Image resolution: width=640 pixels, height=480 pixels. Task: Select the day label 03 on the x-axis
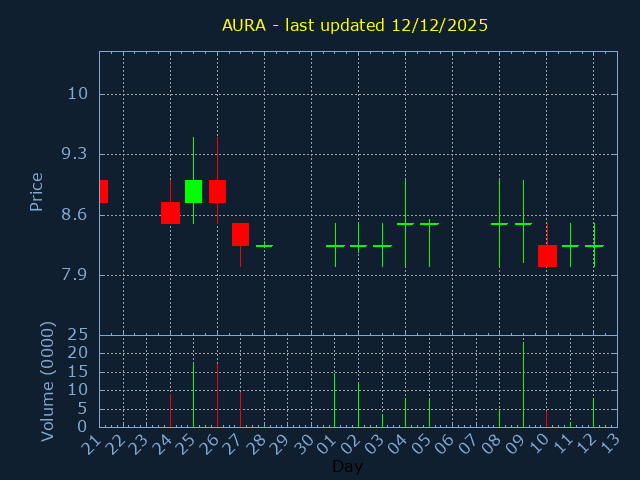[x=373, y=444]
